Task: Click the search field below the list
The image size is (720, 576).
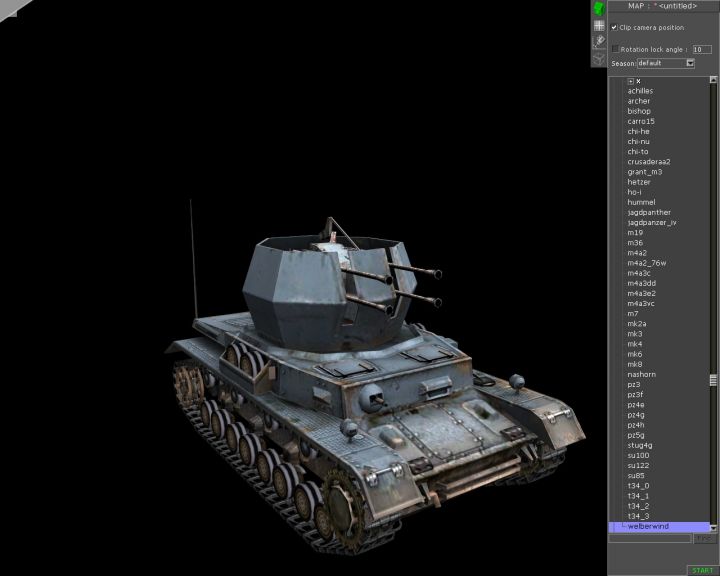Action: (x=650, y=538)
